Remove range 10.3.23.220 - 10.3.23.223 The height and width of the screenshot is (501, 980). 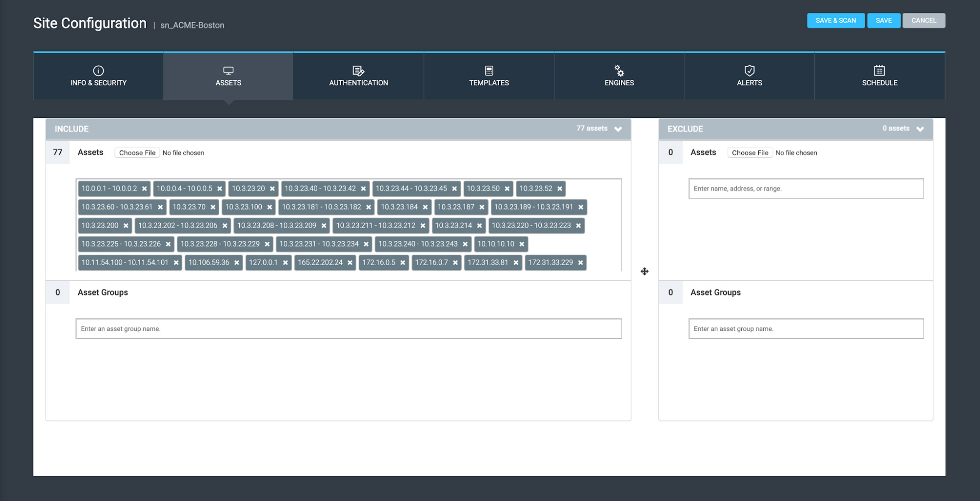[578, 226]
